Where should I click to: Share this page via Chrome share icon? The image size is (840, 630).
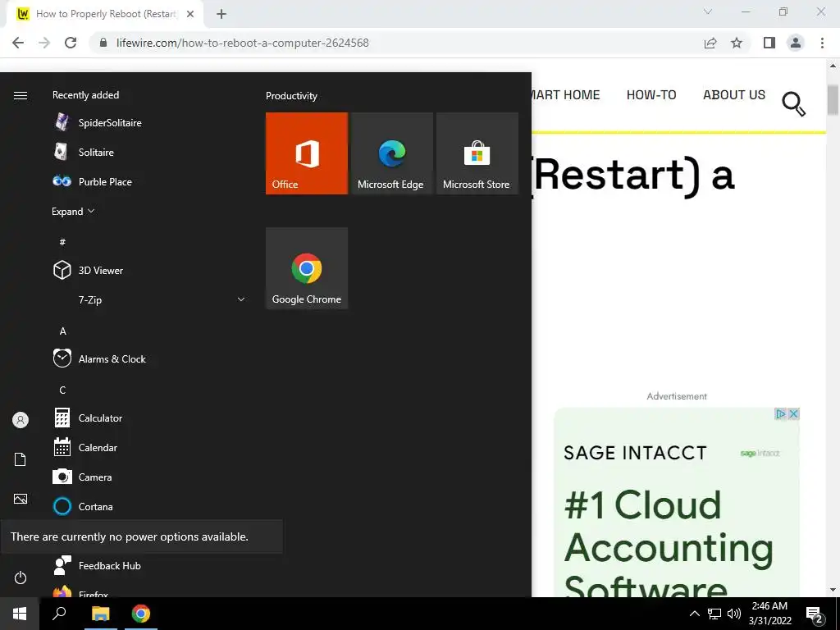point(710,43)
